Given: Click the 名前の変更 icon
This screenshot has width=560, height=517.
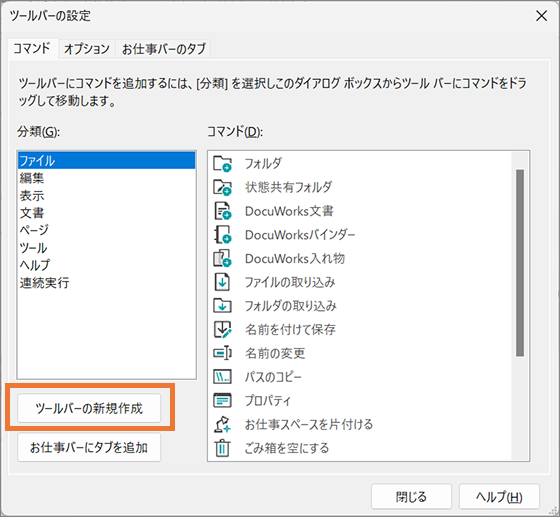Looking at the screenshot, I should (x=222, y=353).
